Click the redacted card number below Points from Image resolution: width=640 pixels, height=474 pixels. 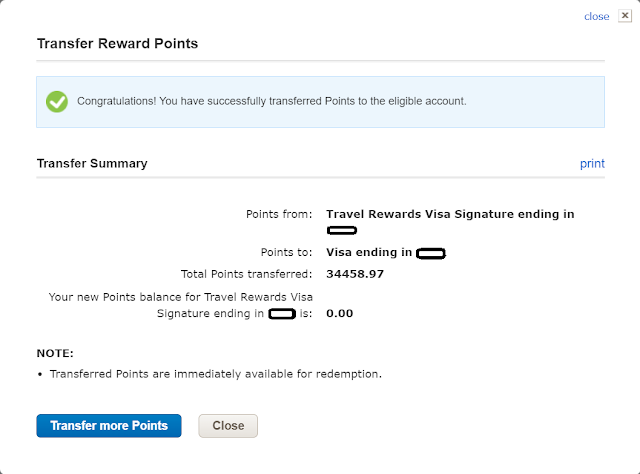(x=342, y=231)
